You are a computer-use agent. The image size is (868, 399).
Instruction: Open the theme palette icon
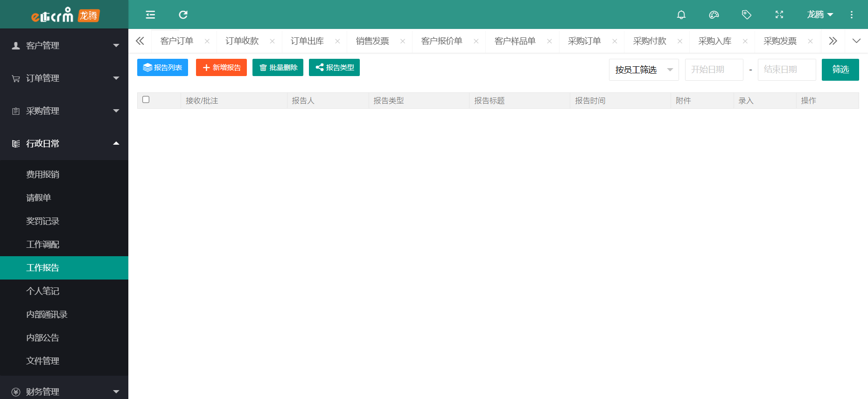714,15
